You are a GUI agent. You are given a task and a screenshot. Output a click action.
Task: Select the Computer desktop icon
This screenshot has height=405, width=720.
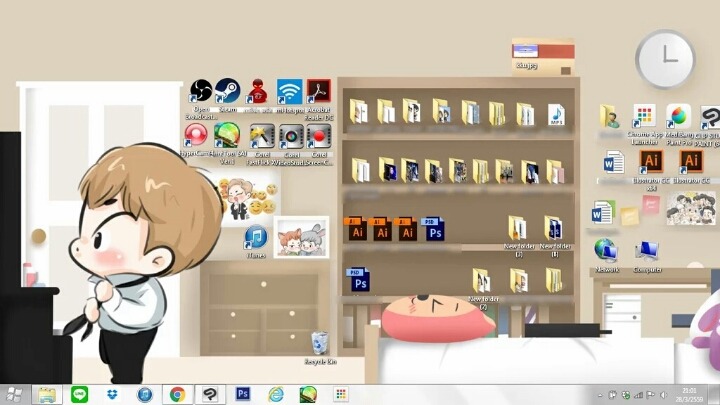coord(647,252)
